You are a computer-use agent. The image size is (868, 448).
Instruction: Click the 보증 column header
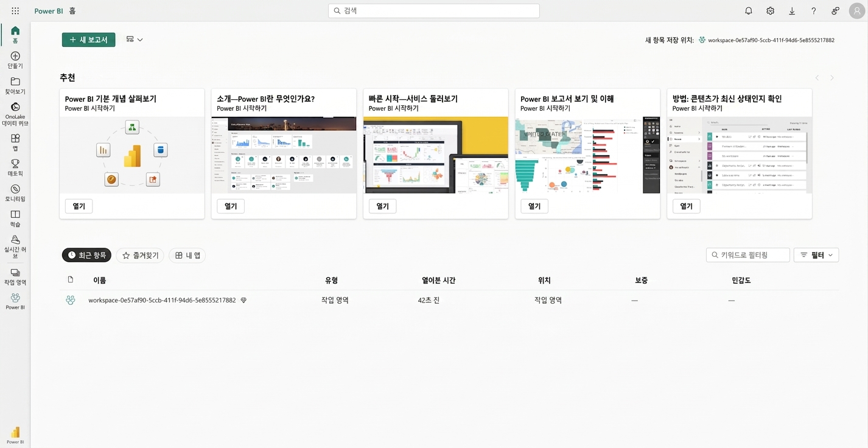[641, 280]
